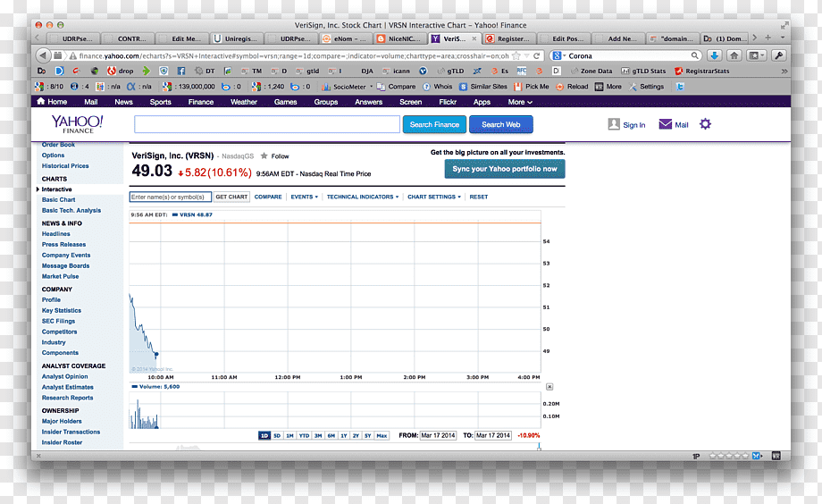
Task: Open the RegistrarStats bookmark
Action: click(702, 71)
